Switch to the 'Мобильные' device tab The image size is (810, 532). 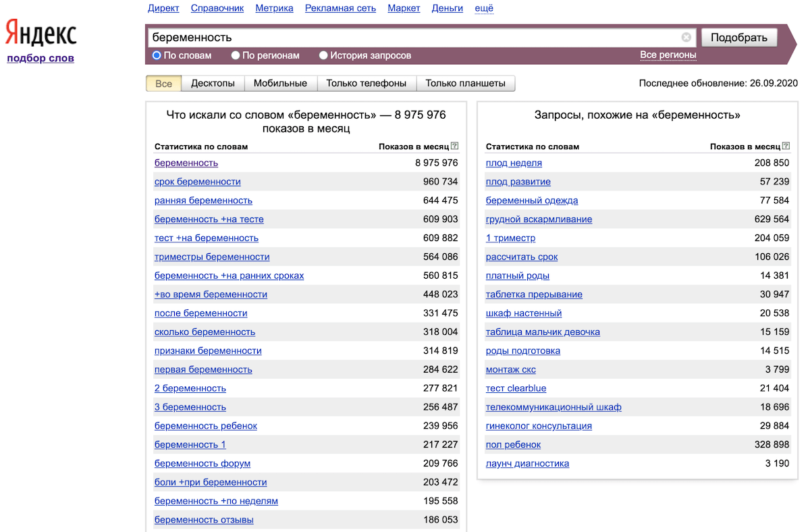pyautogui.click(x=280, y=83)
